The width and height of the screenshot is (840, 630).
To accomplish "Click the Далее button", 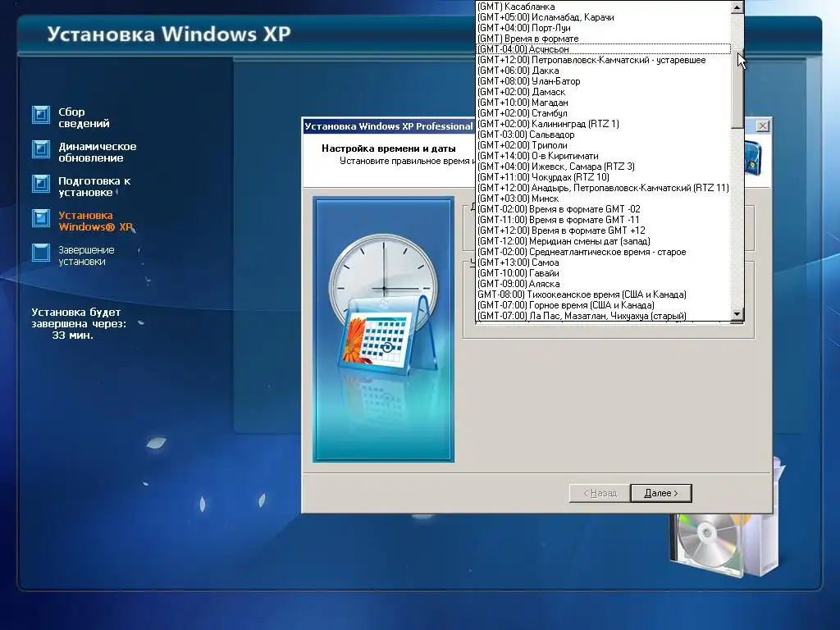I will pyautogui.click(x=661, y=493).
